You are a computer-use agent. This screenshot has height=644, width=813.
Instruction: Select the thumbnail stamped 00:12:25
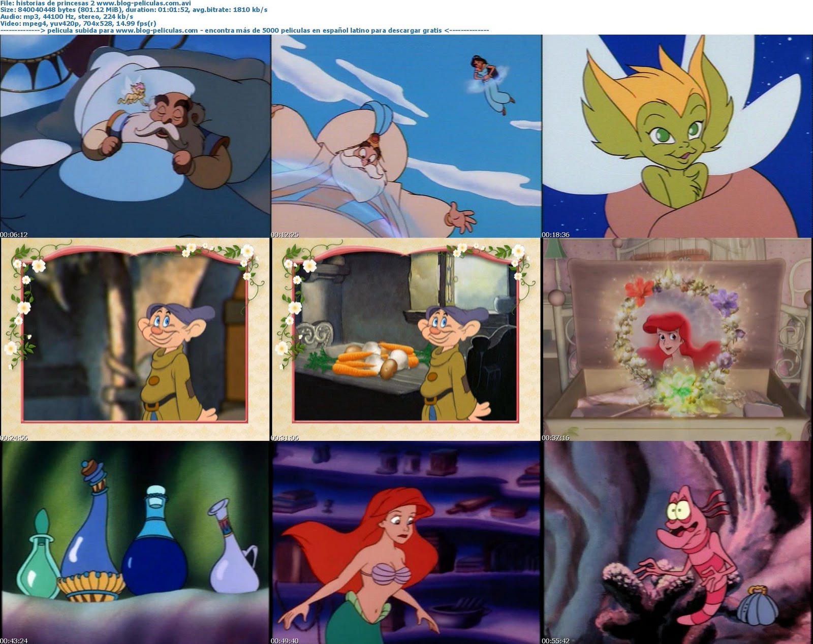pyautogui.click(x=406, y=136)
